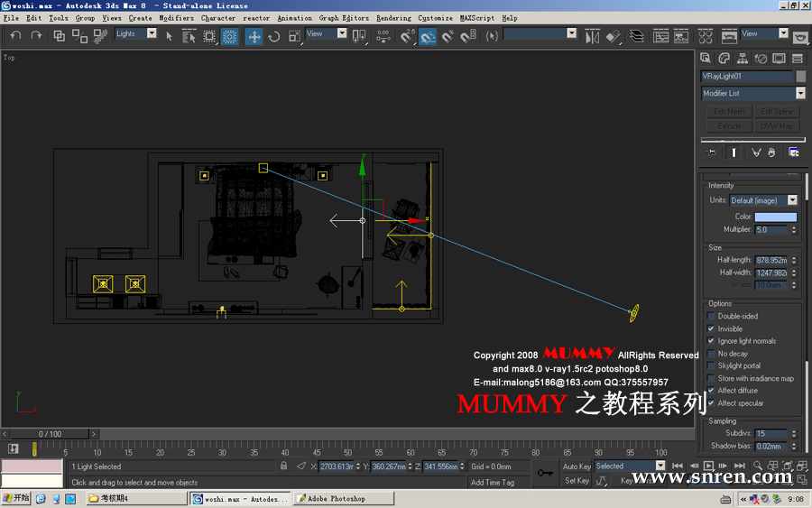Toggle the selection lock padlock icon
812x508 pixels.
[x=284, y=466]
